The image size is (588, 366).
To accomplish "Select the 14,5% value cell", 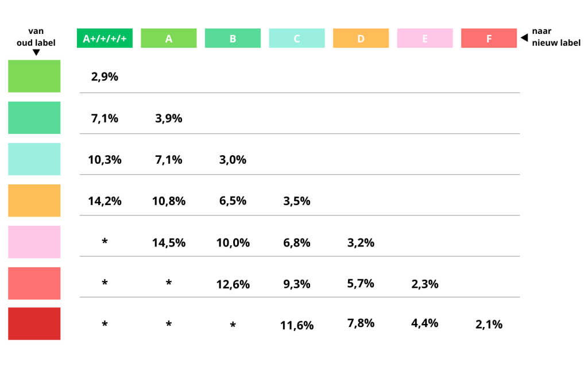I will [169, 242].
